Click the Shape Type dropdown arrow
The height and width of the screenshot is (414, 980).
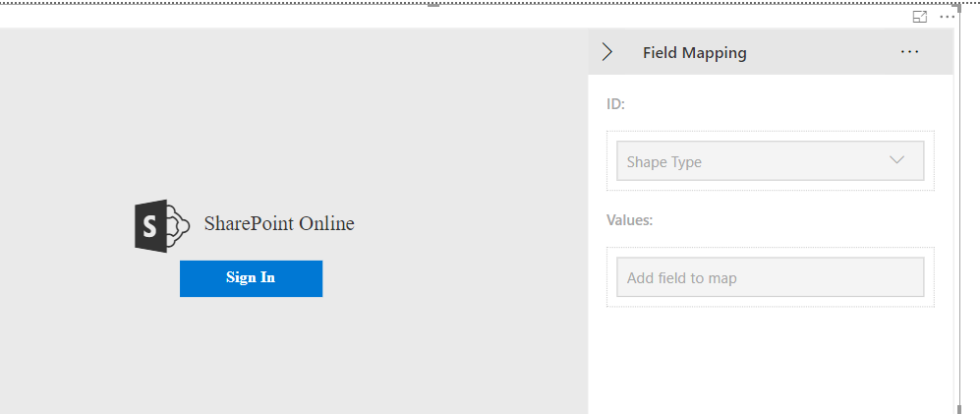click(896, 160)
